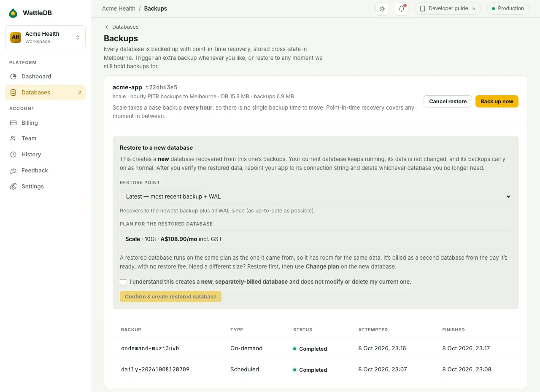The image size is (540, 392).
Task: Open History from the sidebar
Action: 46,154
